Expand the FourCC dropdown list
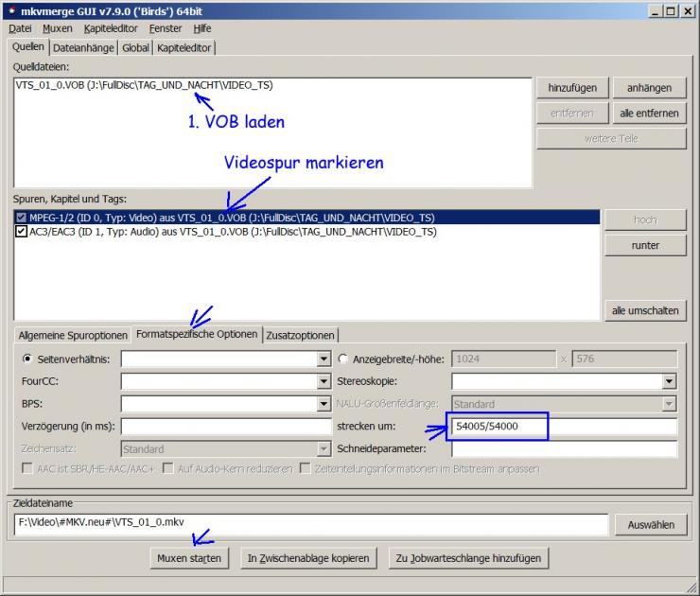Image resolution: width=700 pixels, height=596 pixels. coord(323,382)
